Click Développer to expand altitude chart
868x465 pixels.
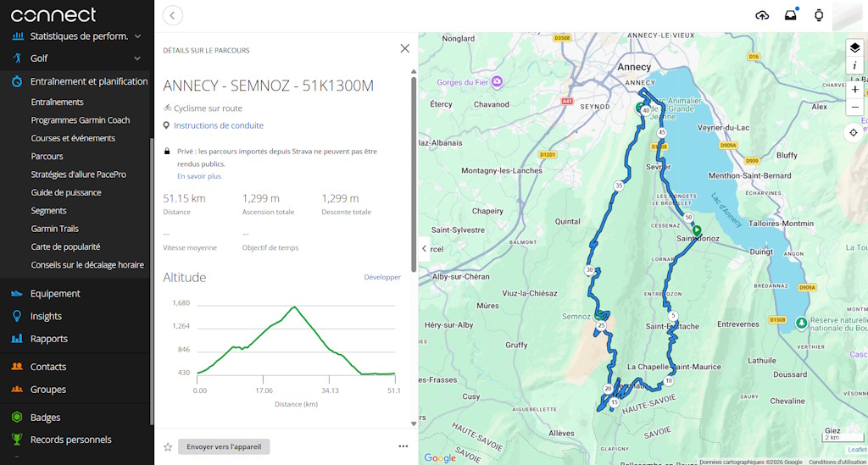coord(382,277)
